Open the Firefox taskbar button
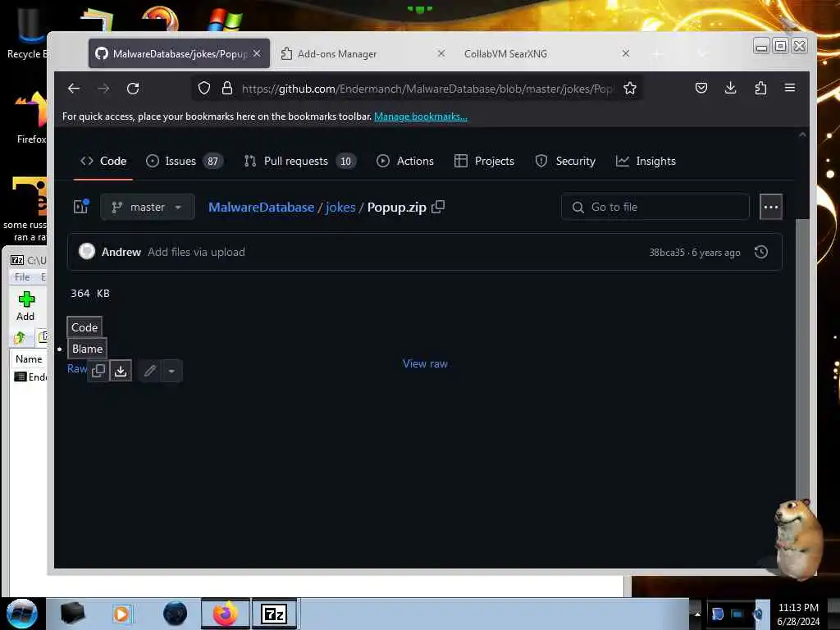 click(226, 614)
